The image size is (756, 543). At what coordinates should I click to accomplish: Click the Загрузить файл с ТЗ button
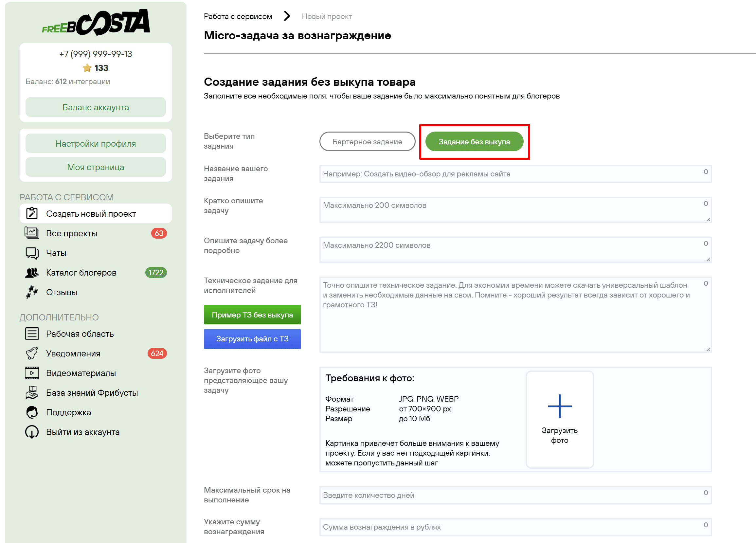252,339
